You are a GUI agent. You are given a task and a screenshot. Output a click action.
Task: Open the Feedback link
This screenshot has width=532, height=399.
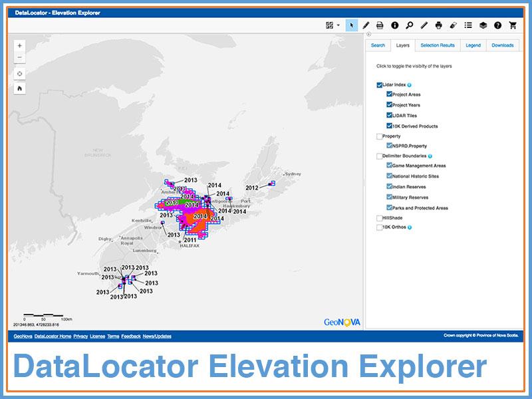131,336
